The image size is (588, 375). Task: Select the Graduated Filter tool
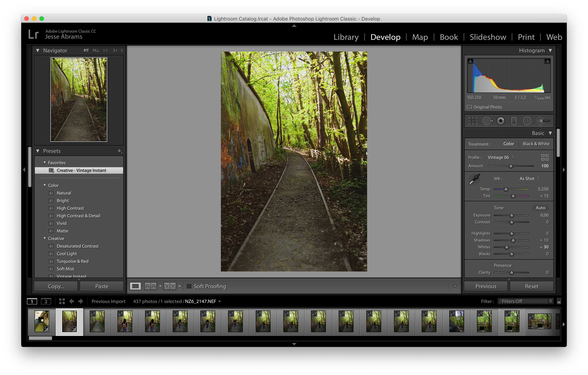coord(514,121)
